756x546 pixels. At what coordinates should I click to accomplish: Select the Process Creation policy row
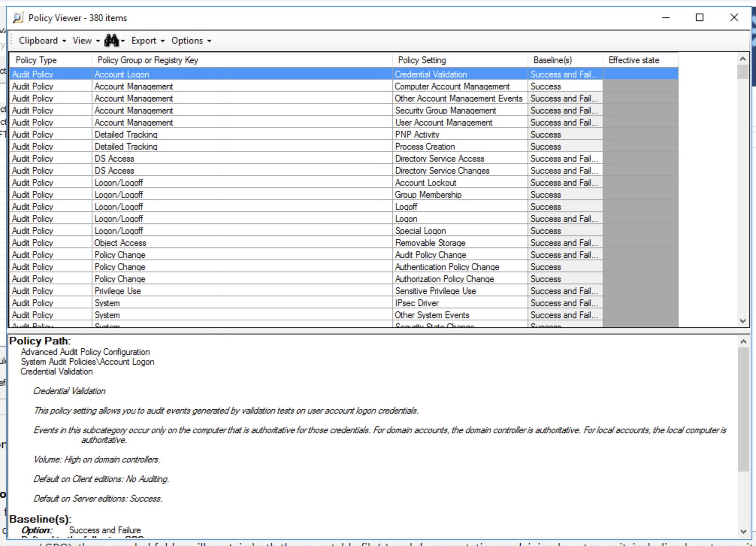425,147
